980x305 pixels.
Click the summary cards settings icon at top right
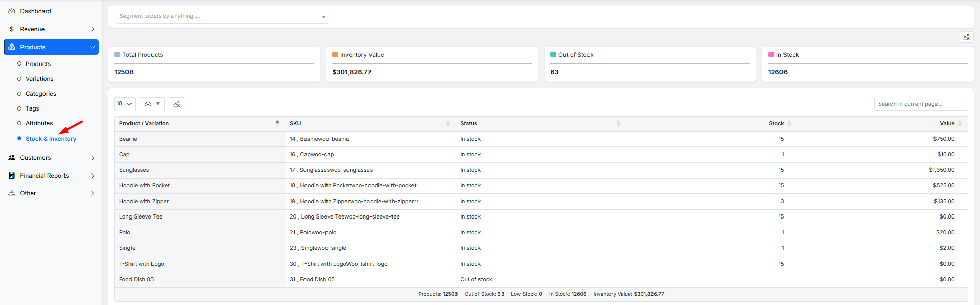[966, 37]
